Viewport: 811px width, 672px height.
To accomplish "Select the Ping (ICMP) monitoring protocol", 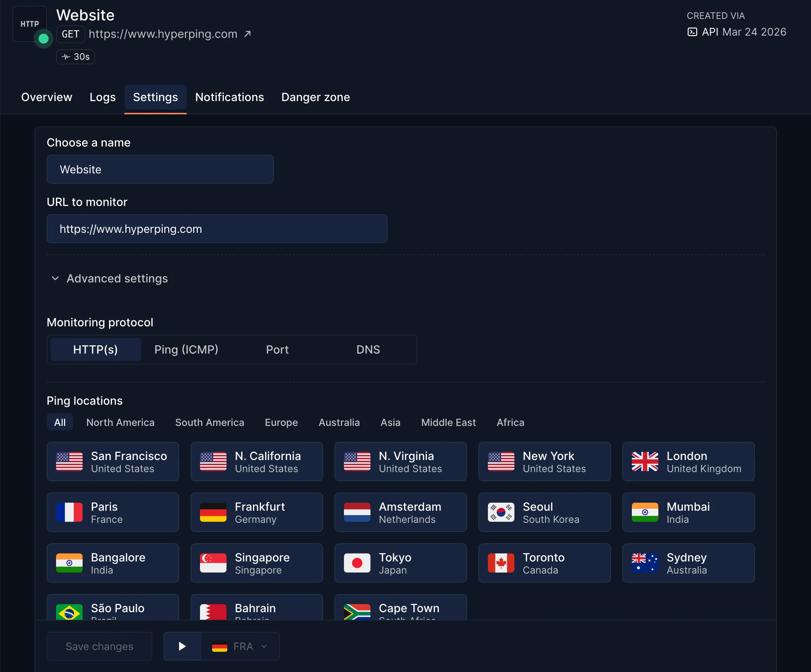I will pos(186,349).
